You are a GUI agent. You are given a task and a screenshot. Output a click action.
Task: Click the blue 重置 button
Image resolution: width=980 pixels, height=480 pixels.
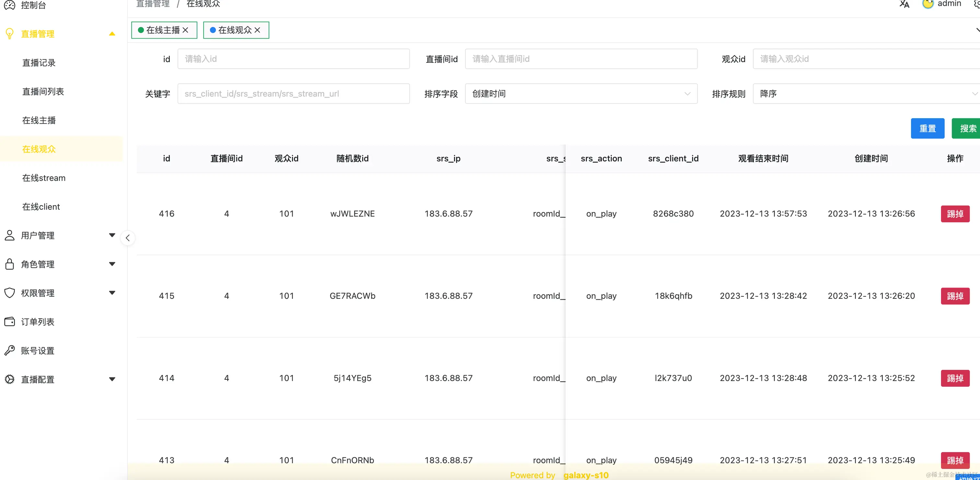coord(927,129)
